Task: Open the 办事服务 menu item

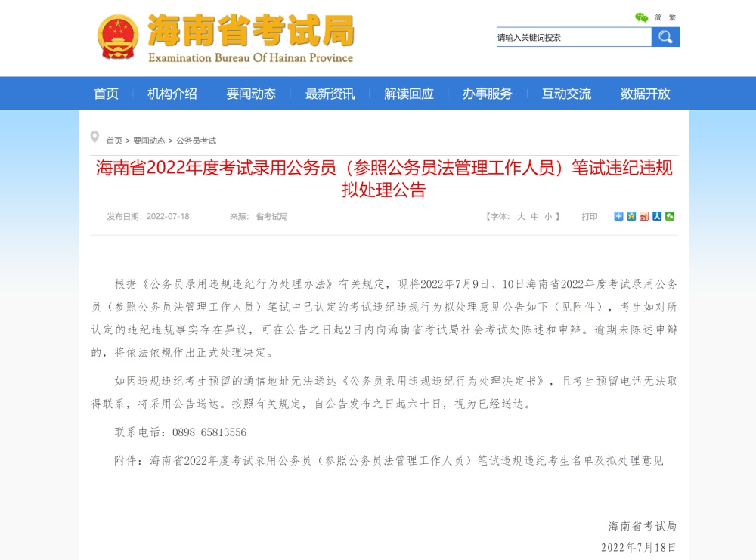Action: coord(487,94)
